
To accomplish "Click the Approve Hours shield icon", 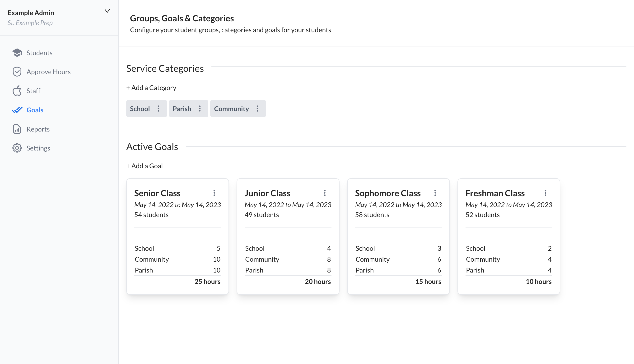I will point(17,72).
